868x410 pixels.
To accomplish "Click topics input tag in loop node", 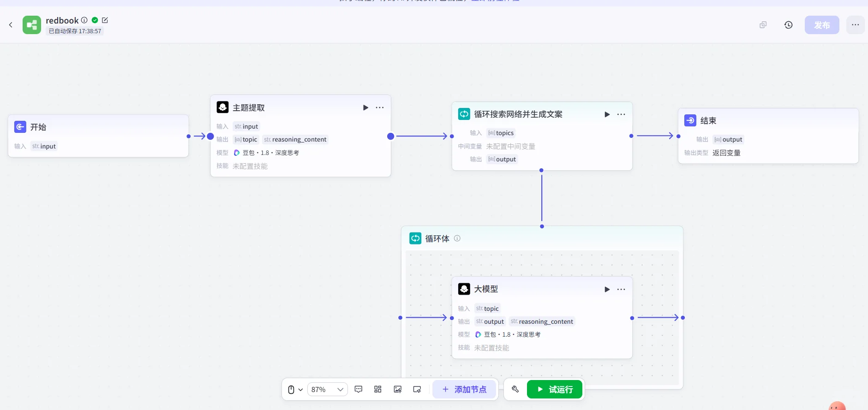I will [501, 133].
